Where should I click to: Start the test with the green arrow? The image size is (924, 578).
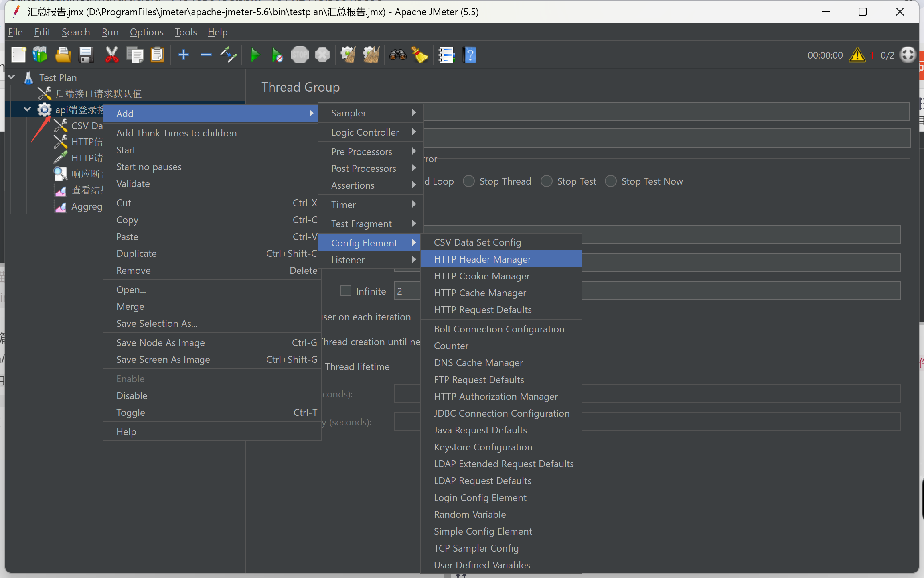(x=255, y=55)
